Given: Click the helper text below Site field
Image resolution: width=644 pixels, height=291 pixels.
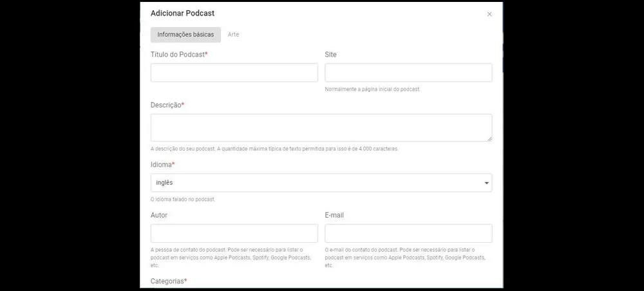Looking at the screenshot, I should click(x=372, y=89).
